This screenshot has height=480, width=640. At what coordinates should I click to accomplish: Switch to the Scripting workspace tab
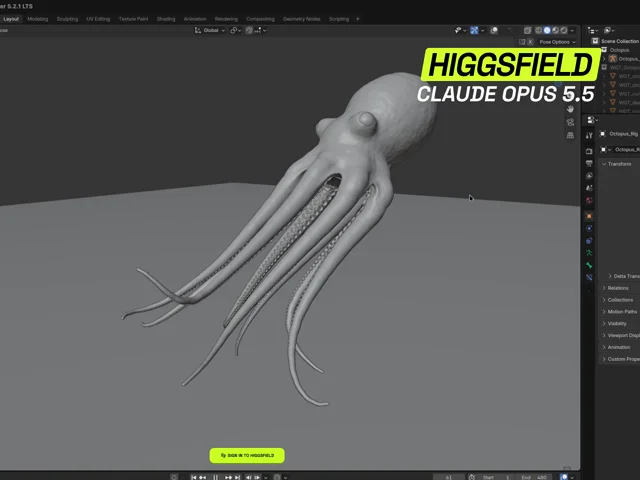coord(339,19)
